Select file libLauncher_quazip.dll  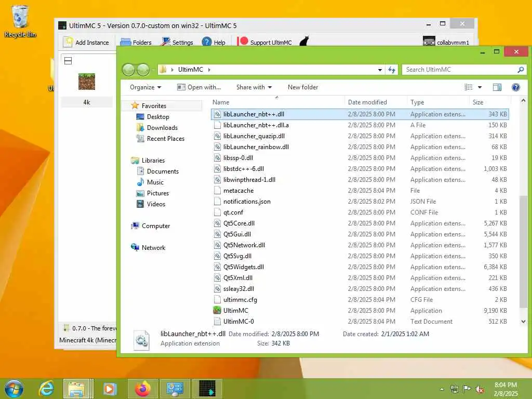point(360,136)
